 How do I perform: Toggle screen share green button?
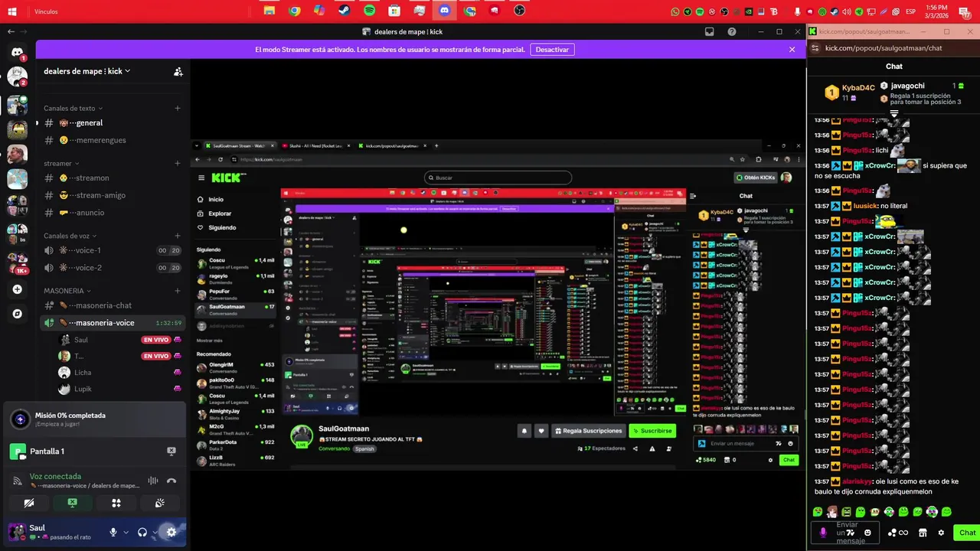click(x=72, y=503)
